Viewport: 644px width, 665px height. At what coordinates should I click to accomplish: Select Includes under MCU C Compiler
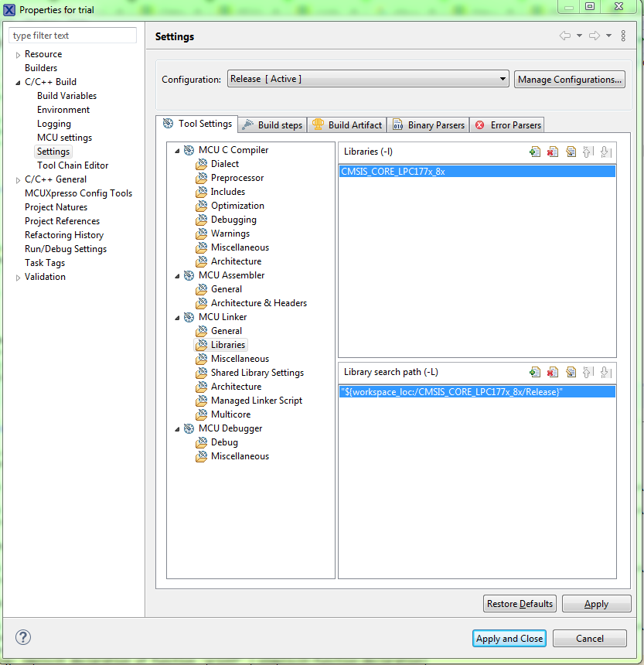227,192
